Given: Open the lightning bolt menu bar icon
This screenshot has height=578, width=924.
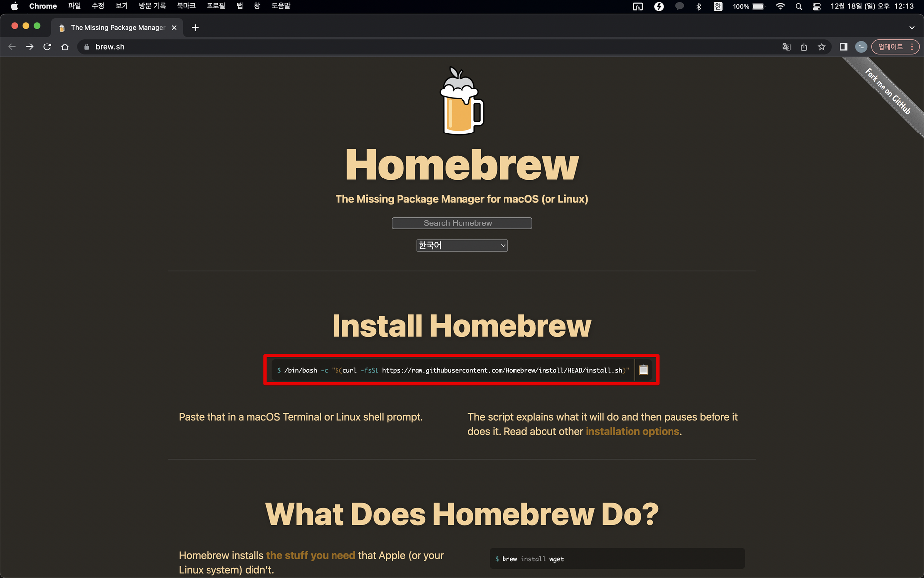Looking at the screenshot, I should coord(659,6).
